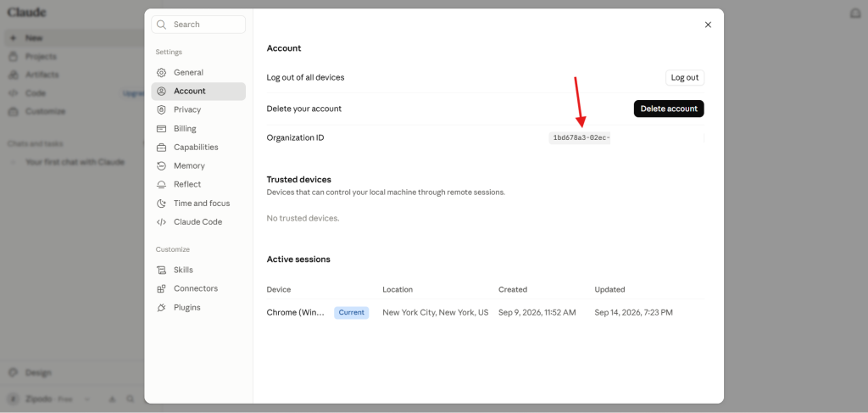The image size is (868, 413).
Task: Click the Sep 9, 2026, 11:52 AM cell
Action: pos(537,313)
